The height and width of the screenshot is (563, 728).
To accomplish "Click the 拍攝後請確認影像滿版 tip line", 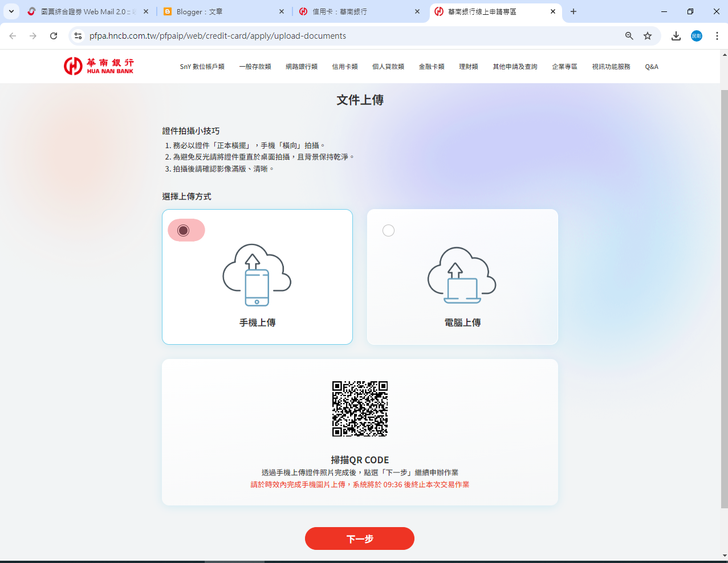I will [x=219, y=169].
